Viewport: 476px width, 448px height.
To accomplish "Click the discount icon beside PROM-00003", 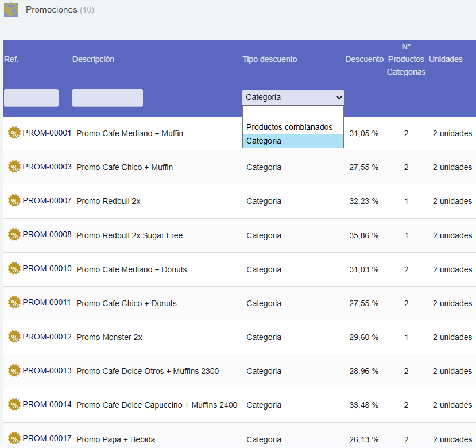I will (x=14, y=167).
